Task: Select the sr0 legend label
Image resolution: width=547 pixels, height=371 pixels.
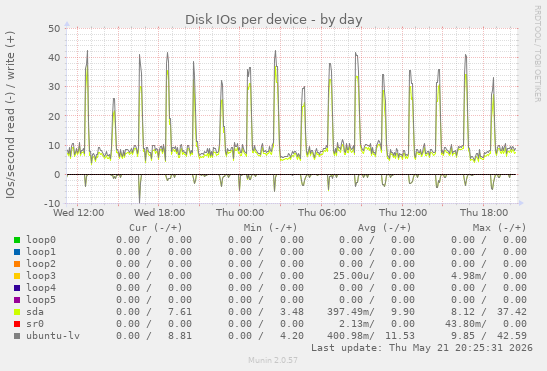Action: click(35, 324)
